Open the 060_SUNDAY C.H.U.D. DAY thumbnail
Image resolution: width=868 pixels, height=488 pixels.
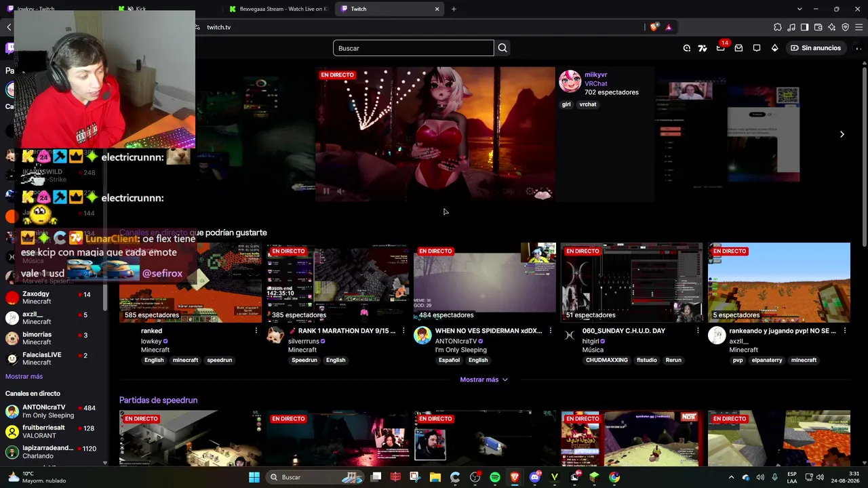[632, 283]
